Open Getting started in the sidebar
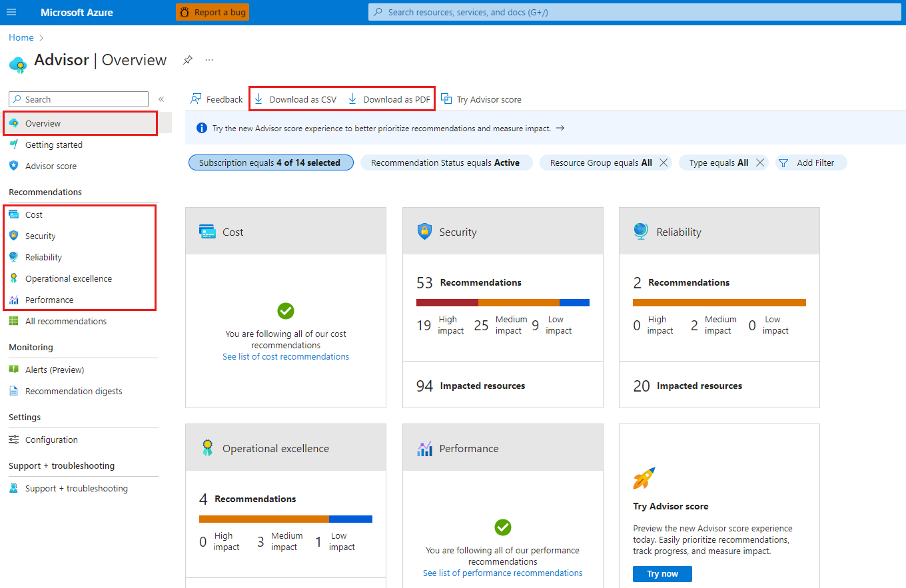 [54, 145]
